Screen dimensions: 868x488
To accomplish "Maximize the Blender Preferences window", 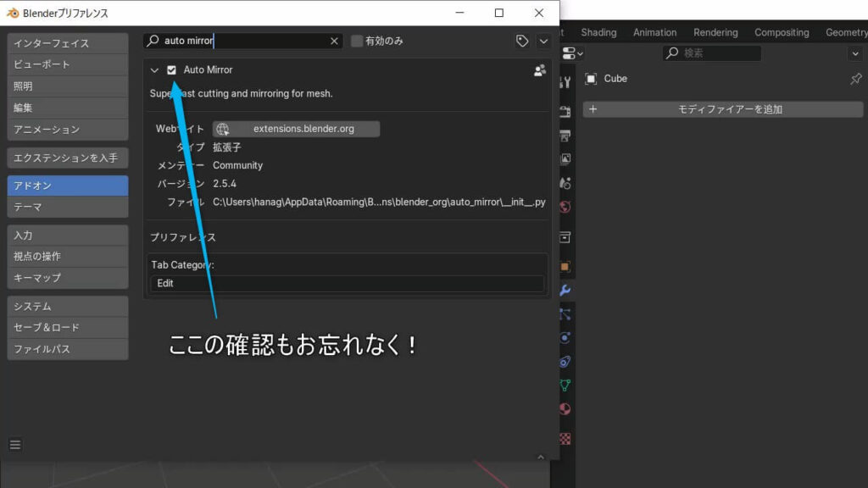I will pos(499,13).
